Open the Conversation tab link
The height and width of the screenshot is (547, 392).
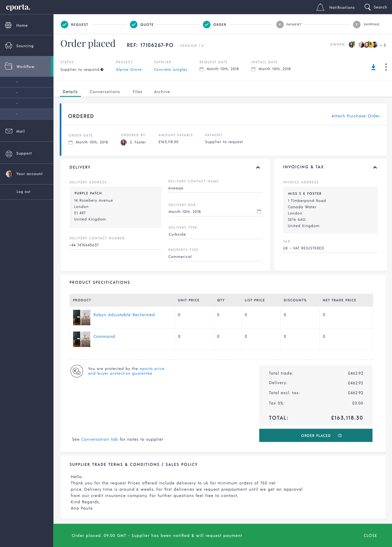[x=100, y=439]
